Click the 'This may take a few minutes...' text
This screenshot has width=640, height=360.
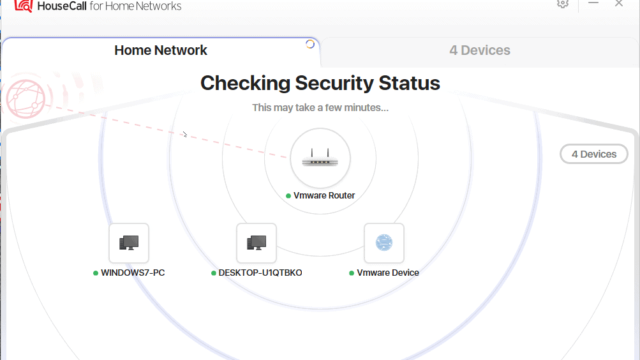pos(320,108)
